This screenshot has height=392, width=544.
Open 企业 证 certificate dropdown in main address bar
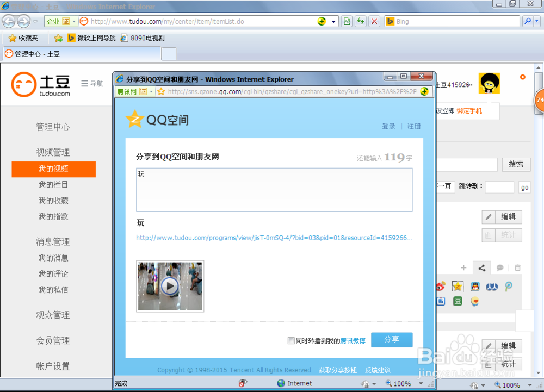pyautogui.click(x=61, y=22)
